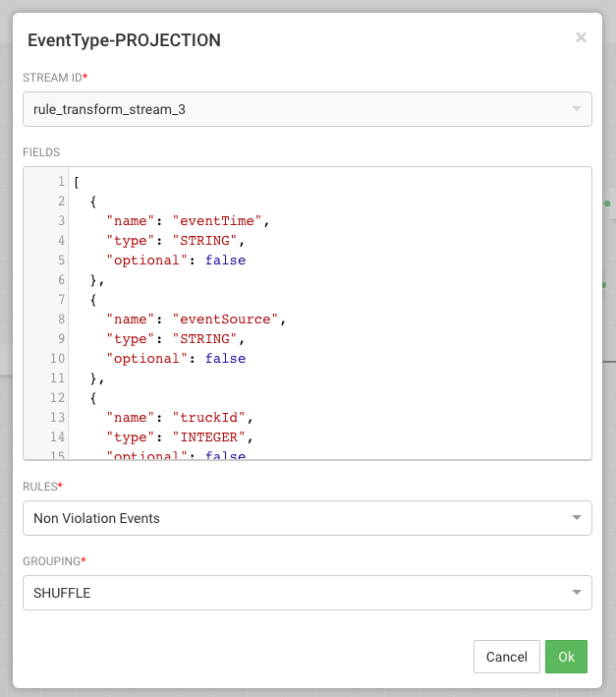Close the EventType-PROJECTION dialog with the X
Viewport: 616px width, 697px height.
(581, 37)
